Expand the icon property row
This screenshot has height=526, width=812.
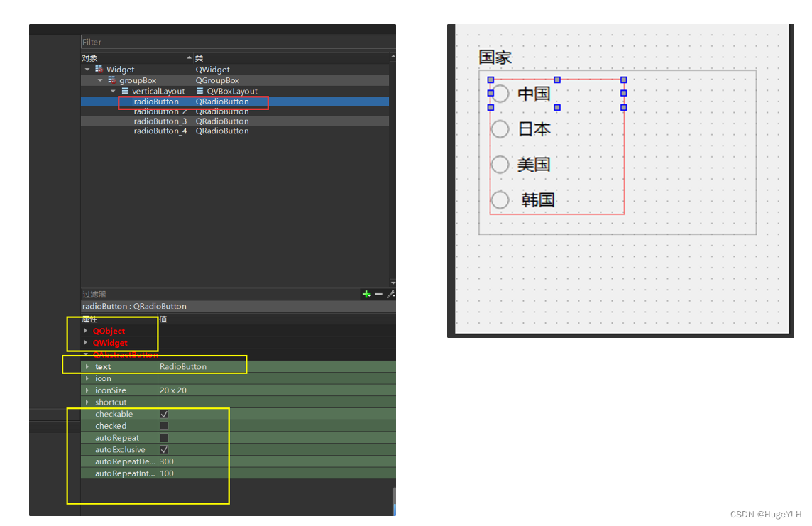coord(87,378)
